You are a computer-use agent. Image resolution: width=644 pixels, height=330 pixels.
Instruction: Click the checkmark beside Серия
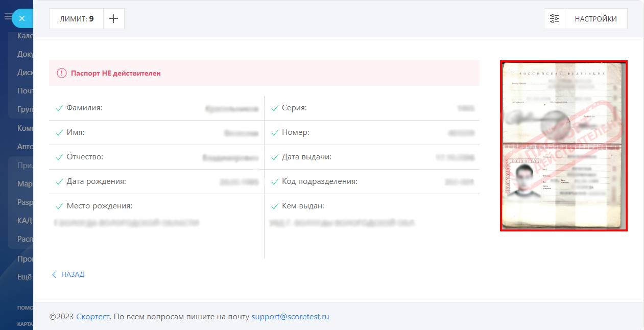coord(275,108)
